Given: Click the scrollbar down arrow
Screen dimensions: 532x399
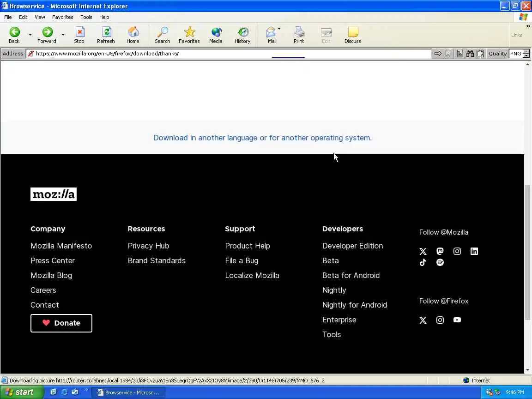Looking at the screenshot, I should 527,370.
